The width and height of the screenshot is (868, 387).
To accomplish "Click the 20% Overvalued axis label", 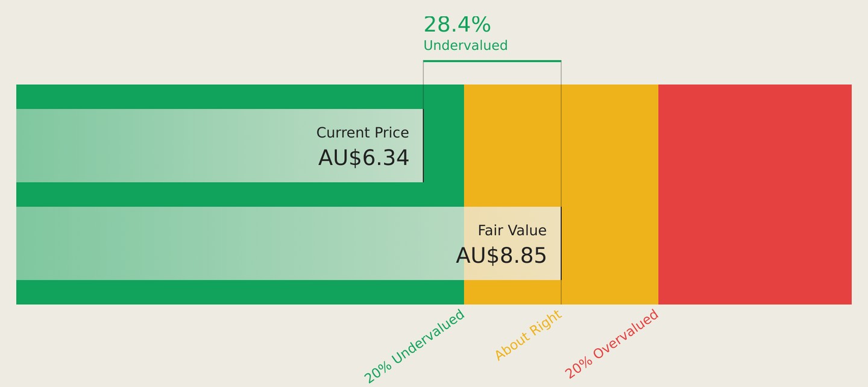I will [x=612, y=344].
